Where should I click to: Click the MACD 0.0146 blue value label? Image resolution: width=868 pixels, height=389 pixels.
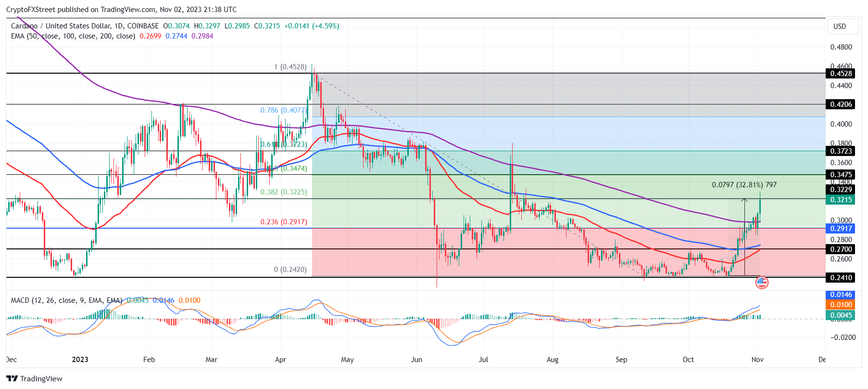coord(840,295)
